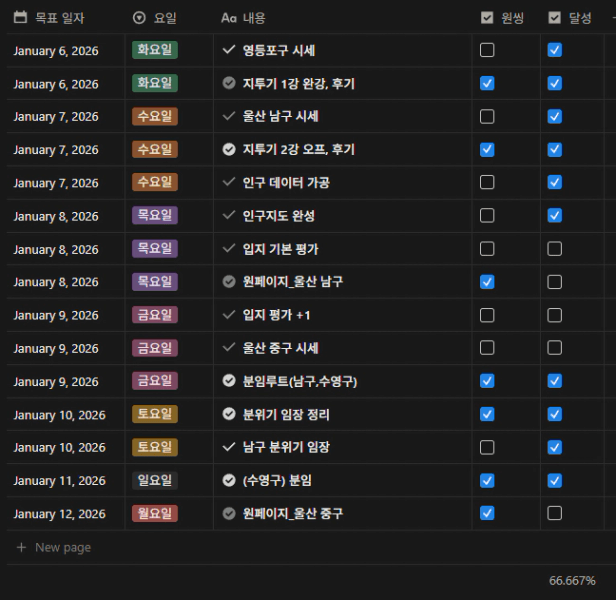This screenshot has width=616, height=600.
Task: Click the checkbox icon in 원씽 header
Action: point(487,18)
